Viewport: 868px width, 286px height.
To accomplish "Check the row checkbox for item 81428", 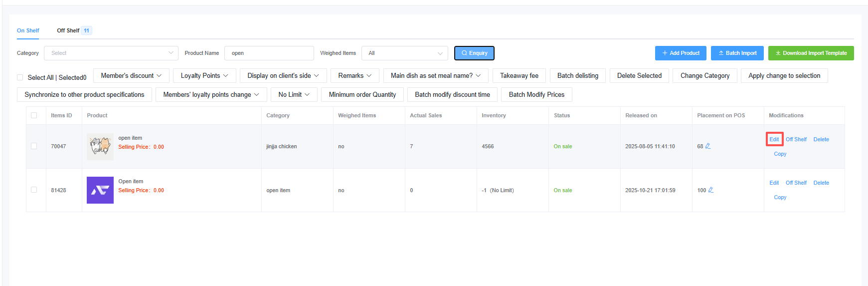I will tap(34, 190).
